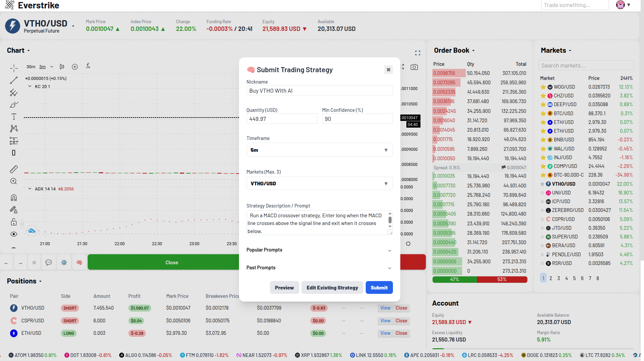Screen dimensions: 644x361
Task: Unstar WOO/USD in the Markets list
Action: (543, 87)
